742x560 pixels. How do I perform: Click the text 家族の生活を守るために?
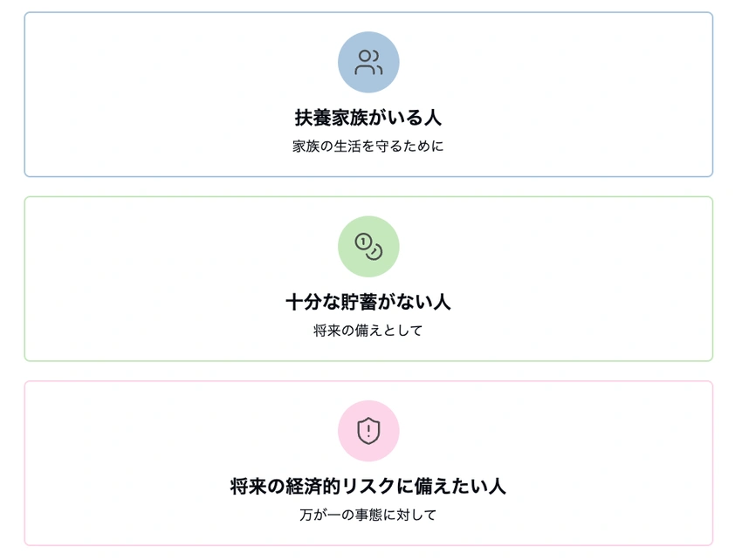pyautogui.click(x=368, y=146)
